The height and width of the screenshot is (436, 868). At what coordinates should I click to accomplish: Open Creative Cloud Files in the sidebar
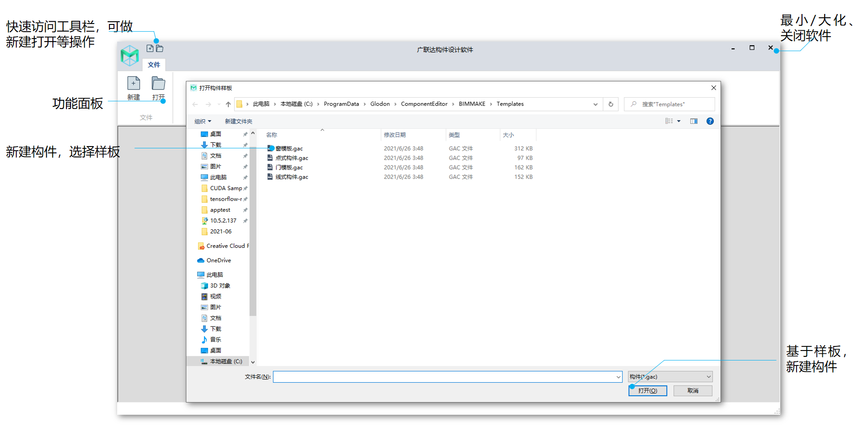click(228, 246)
